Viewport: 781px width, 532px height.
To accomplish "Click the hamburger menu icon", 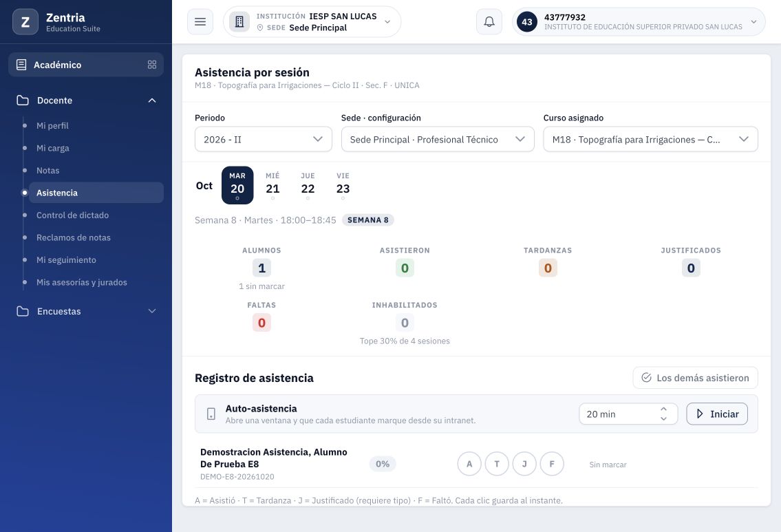I will coord(200,22).
